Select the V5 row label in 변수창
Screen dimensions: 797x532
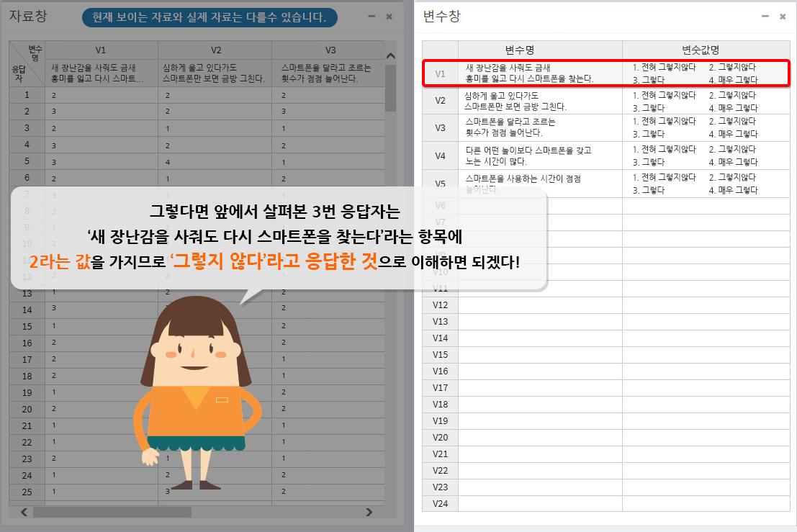click(440, 183)
